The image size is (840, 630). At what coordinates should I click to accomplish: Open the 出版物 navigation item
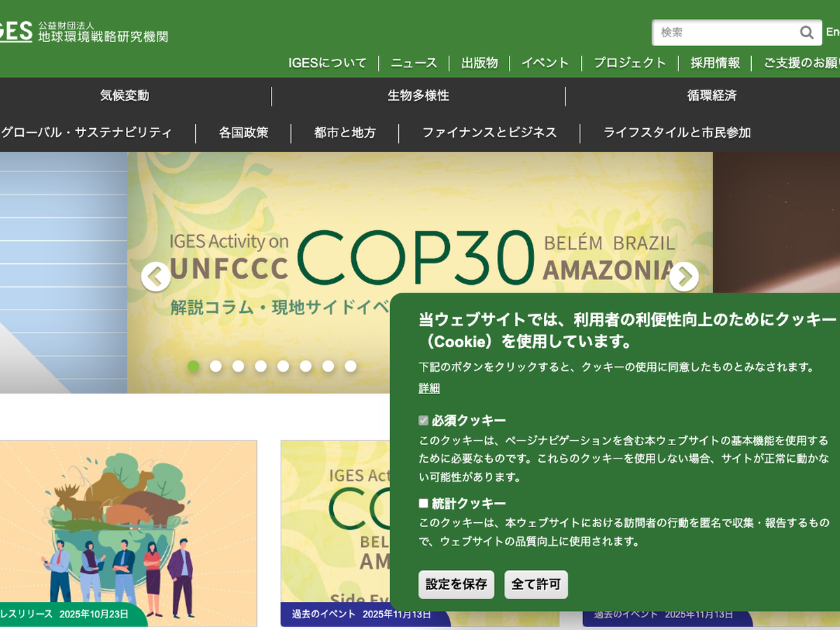[x=479, y=63]
